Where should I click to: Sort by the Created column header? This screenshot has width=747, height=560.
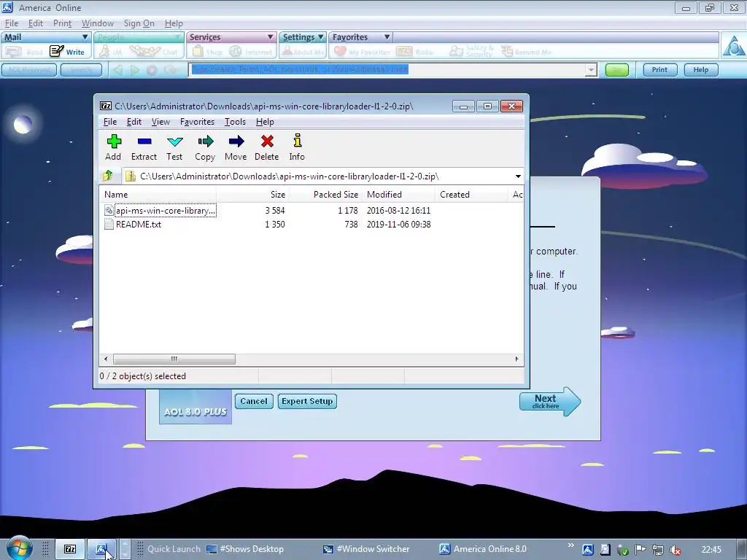click(472, 195)
